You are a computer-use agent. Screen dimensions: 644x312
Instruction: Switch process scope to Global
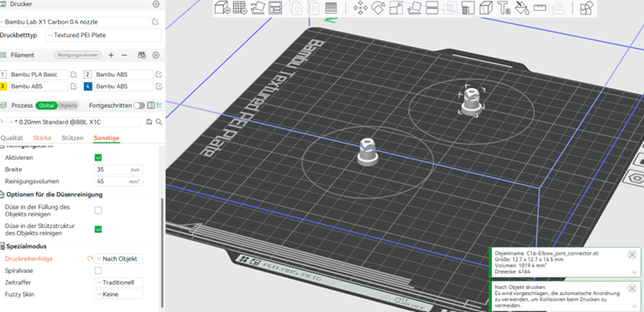[x=46, y=106]
